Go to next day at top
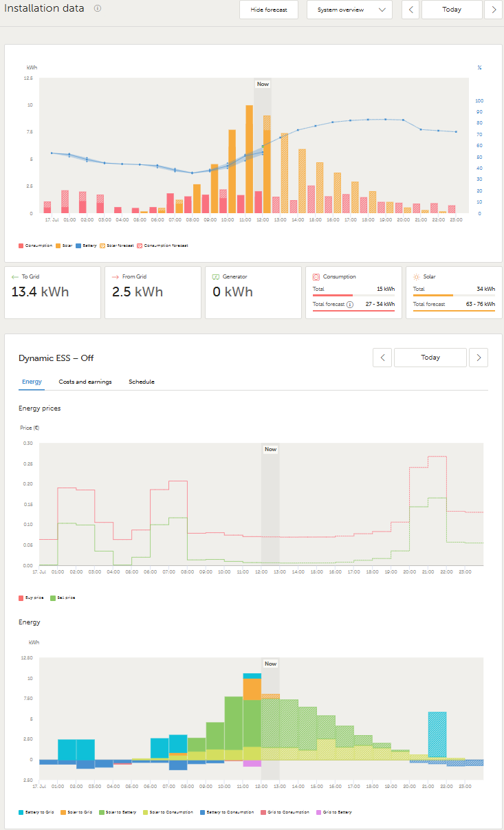The height and width of the screenshot is (830, 504). coord(494,10)
